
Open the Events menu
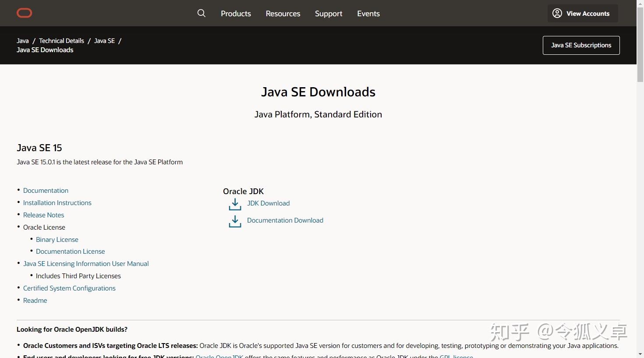(x=368, y=14)
